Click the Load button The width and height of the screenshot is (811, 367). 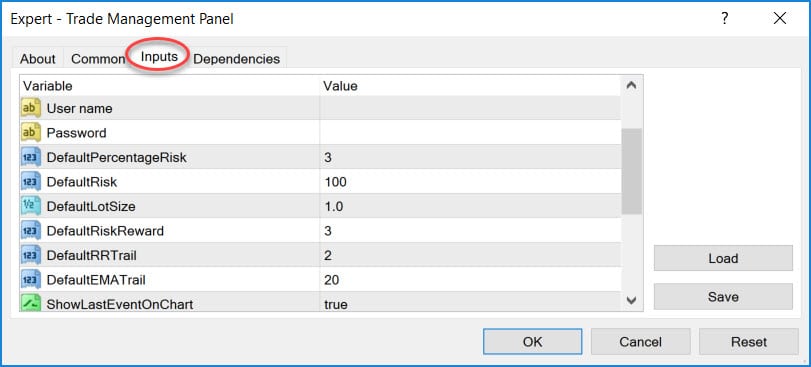[723, 258]
